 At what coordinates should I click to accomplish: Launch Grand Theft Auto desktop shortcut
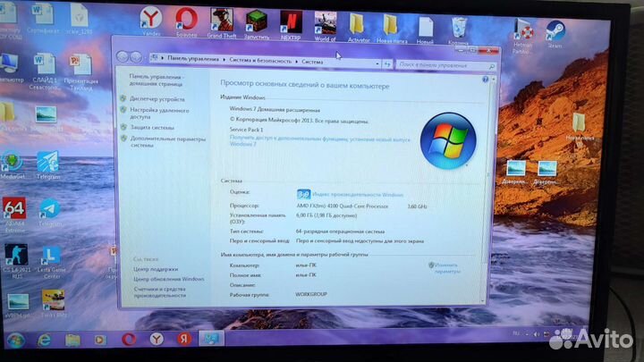click(x=221, y=21)
